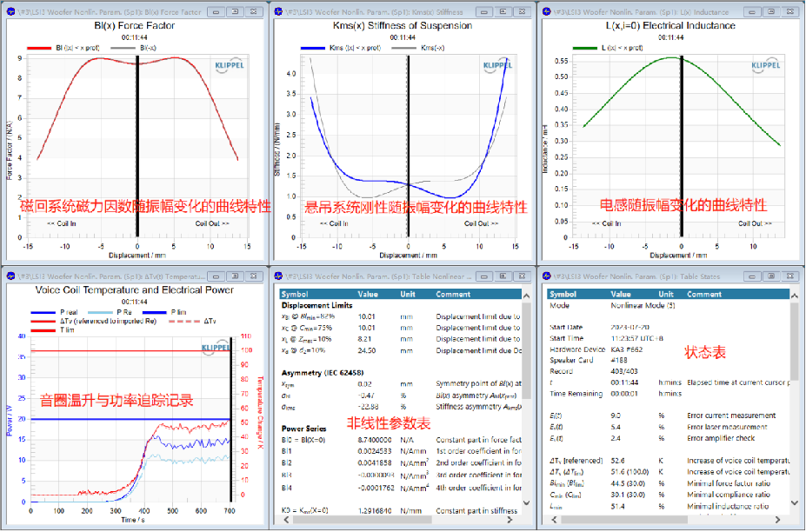Click the 'ΔTv (referenced to imported Re)' legend entry
The height and width of the screenshot is (532, 806).
click(93, 322)
